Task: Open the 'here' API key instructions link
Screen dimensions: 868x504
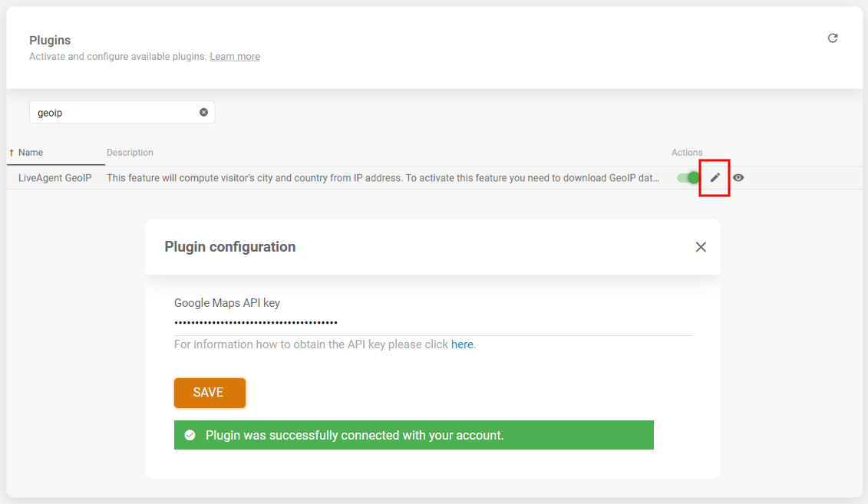Action: coord(462,344)
